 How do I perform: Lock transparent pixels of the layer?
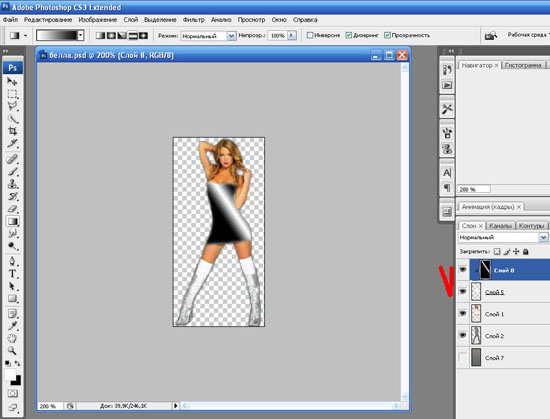pyautogui.click(x=497, y=251)
